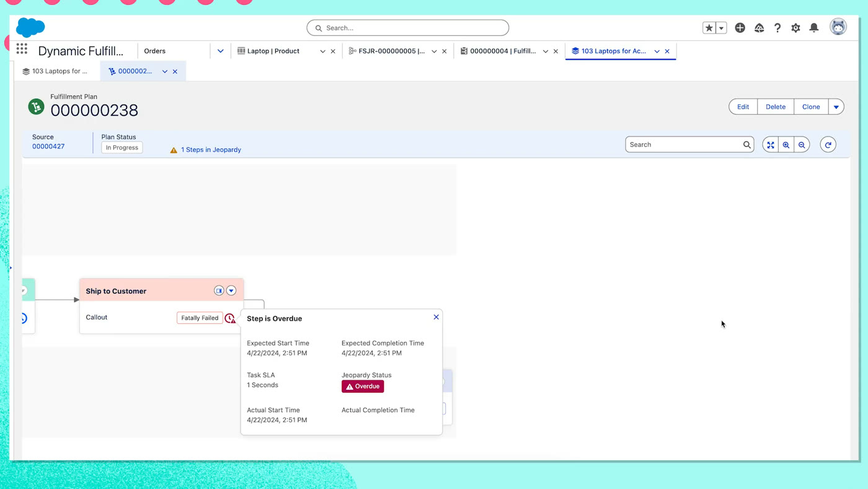Show more record actions beside Clone

[x=836, y=107]
